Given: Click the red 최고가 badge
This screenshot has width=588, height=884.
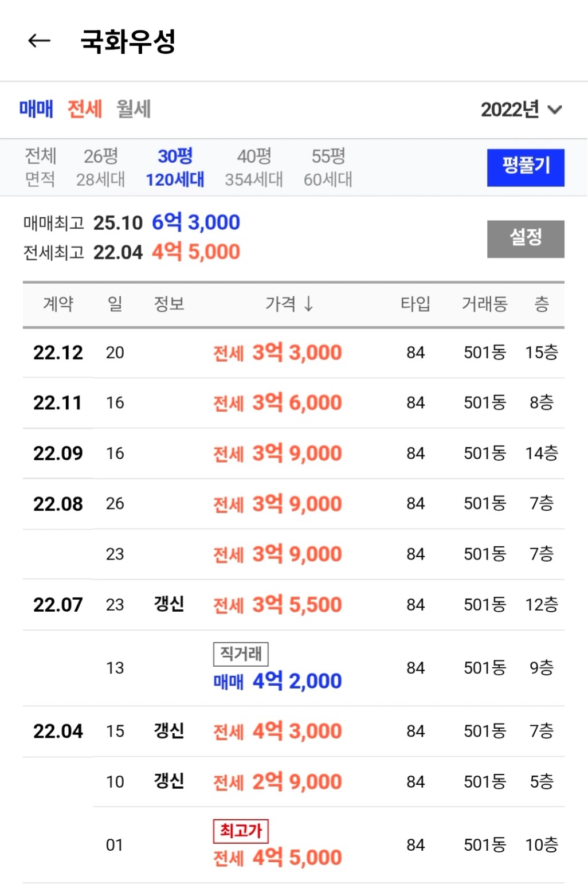Looking at the screenshot, I should click(x=241, y=831).
